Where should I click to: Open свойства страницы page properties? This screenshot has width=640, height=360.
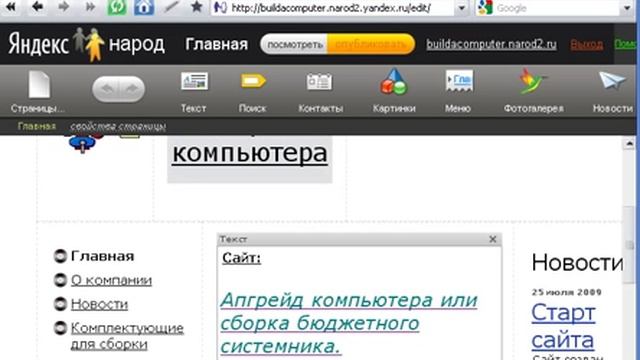(x=118, y=126)
